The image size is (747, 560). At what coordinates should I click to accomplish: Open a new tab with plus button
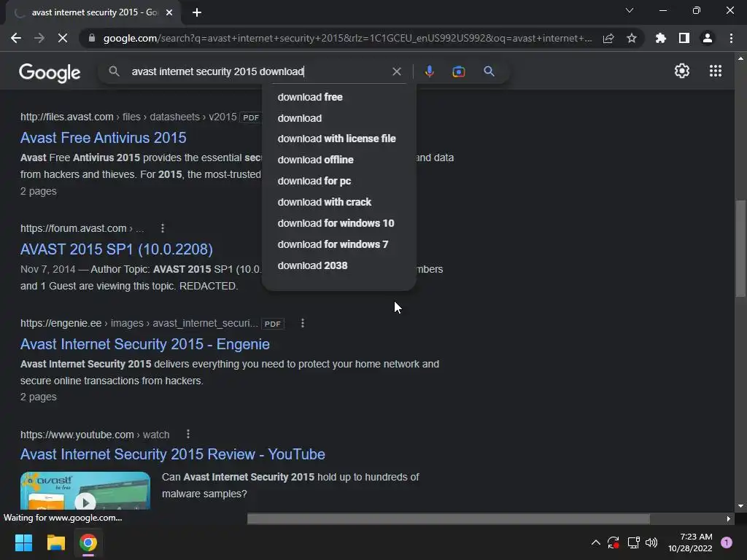click(197, 12)
